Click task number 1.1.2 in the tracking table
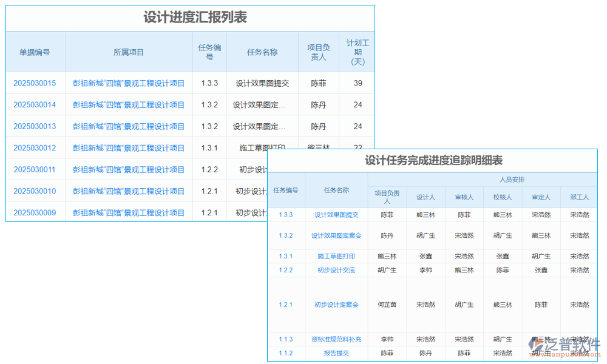 tap(285, 354)
